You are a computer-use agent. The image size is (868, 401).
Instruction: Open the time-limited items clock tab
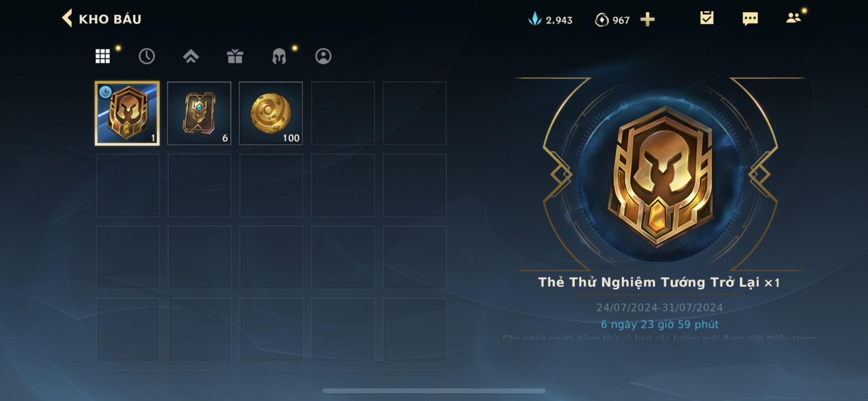(x=147, y=56)
